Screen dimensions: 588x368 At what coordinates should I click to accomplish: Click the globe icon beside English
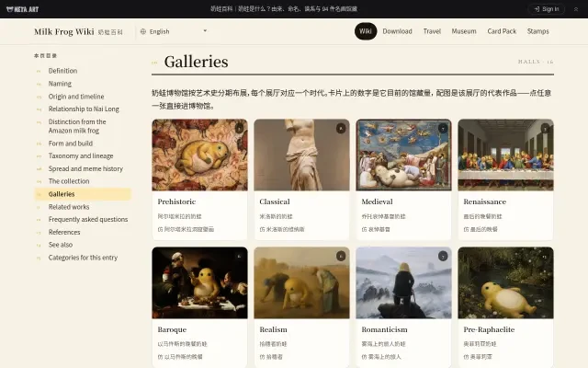143,31
